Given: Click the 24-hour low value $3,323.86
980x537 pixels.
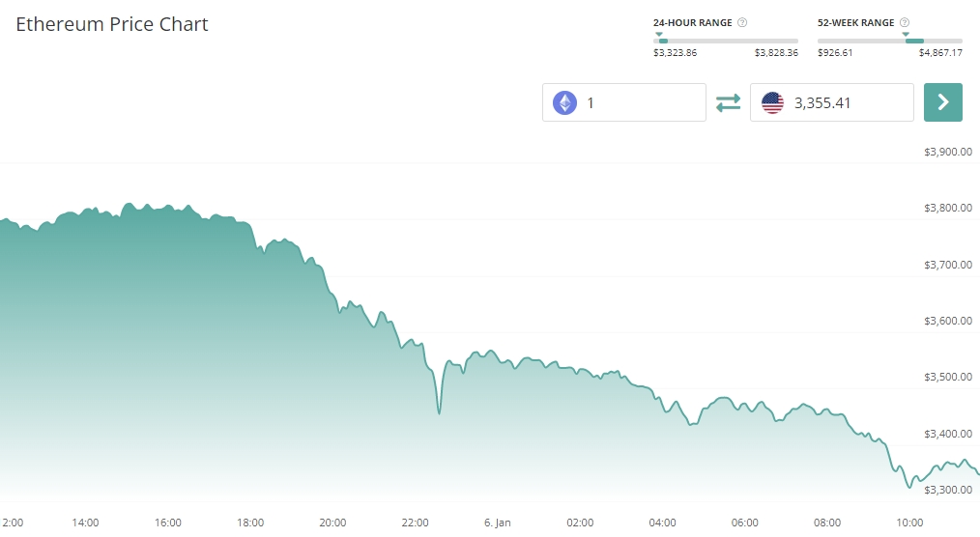Looking at the screenshot, I should (x=677, y=53).
